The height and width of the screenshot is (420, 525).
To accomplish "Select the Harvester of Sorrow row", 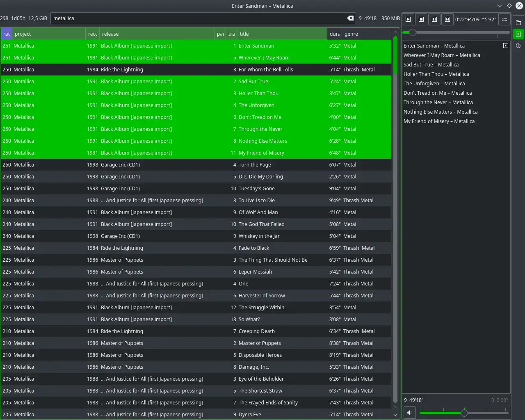I will click(x=196, y=295).
